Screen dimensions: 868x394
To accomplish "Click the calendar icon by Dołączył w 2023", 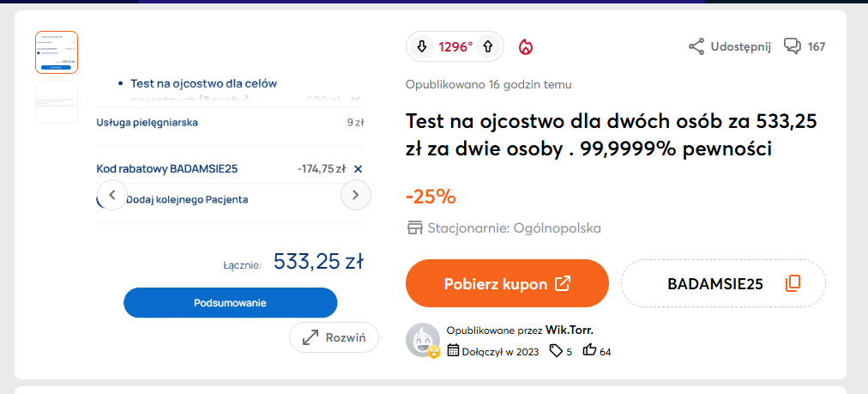I will (454, 350).
